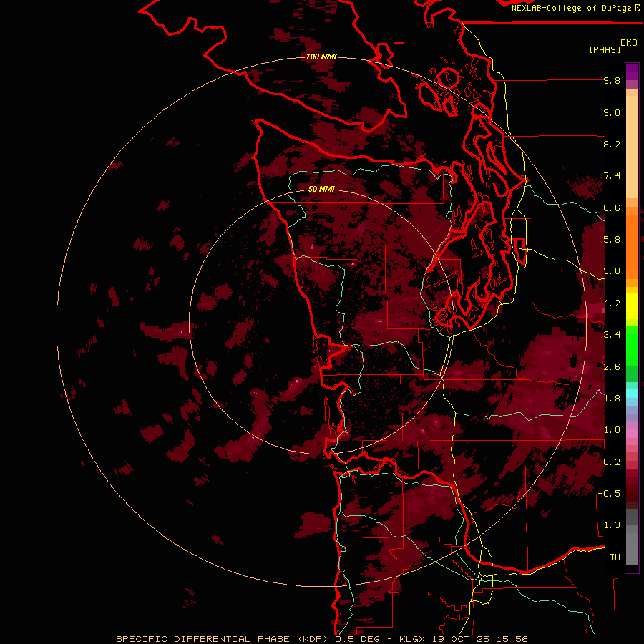Select the 1.8 value on the color scale
The image size is (644, 644).
pos(612,399)
